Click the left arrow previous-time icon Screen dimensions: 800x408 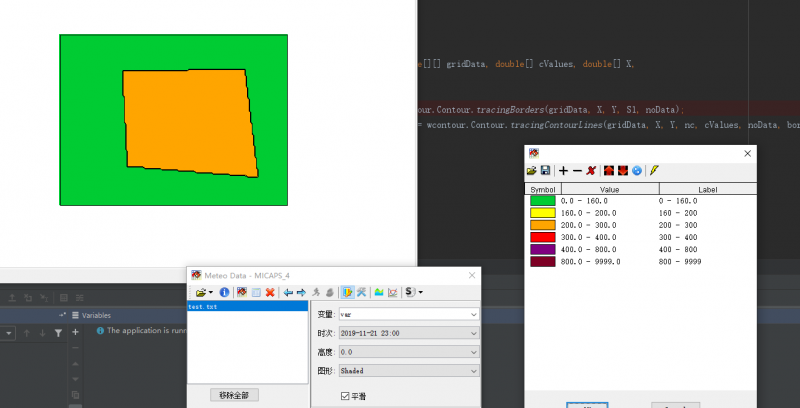click(288, 292)
